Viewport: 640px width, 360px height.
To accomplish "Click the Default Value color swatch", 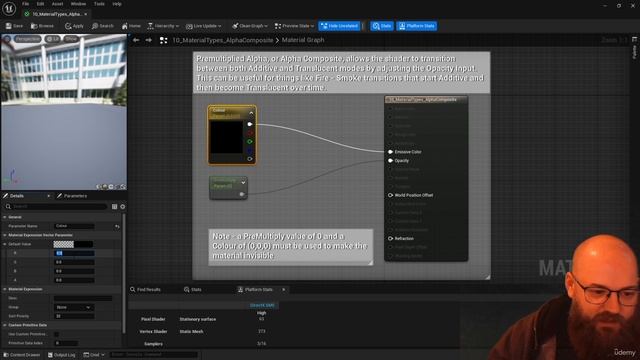I will click(73, 244).
